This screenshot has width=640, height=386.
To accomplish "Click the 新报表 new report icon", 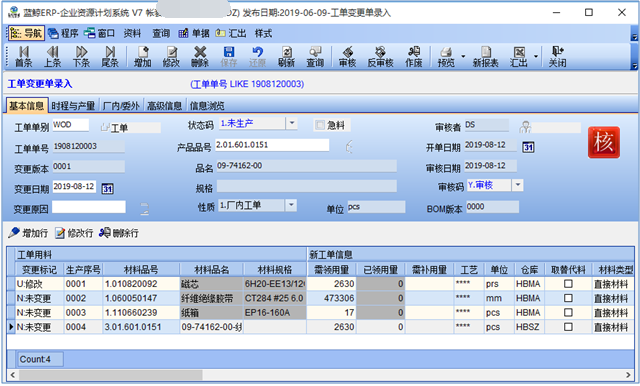I will [485, 56].
